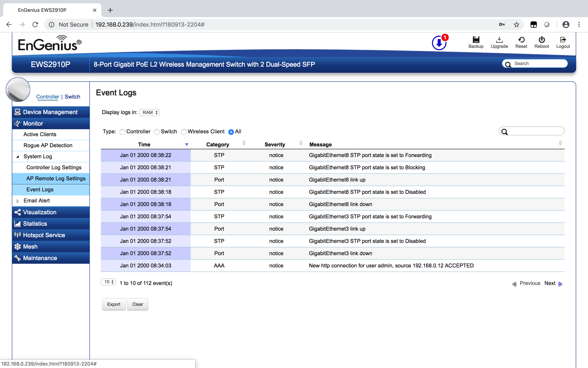Open Rogue AP Detection page
Screen dimensions: 588x368
[51, 145]
